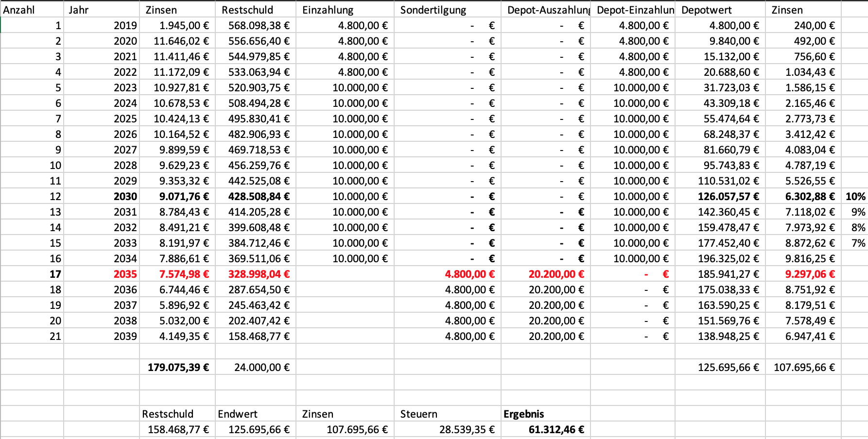Click the remaining debt cell 508.494,28 €
Screen dimensions: 868x439
coord(256,103)
